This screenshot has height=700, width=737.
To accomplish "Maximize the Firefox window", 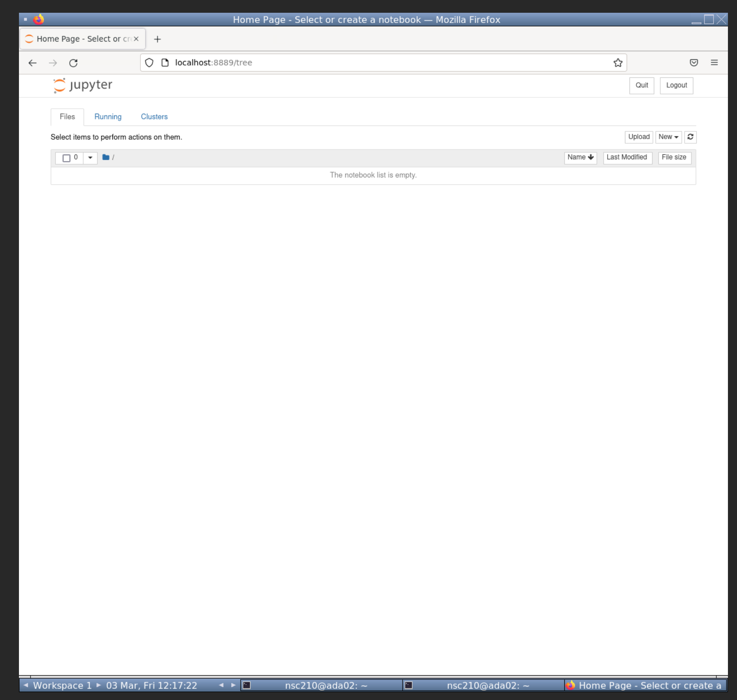I will coord(709,19).
